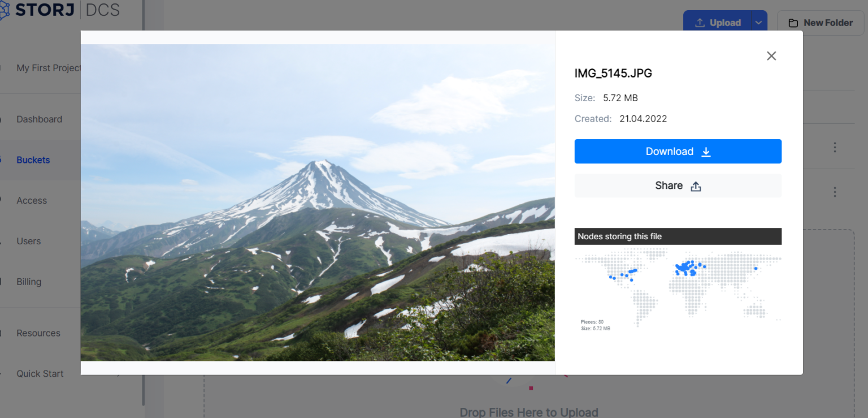Click the upload arrow icon
This screenshot has height=418, width=868.
(700, 23)
